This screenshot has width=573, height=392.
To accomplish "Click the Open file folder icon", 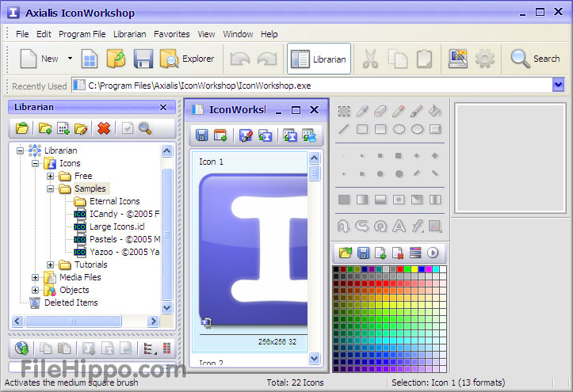I will [x=117, y=59].
